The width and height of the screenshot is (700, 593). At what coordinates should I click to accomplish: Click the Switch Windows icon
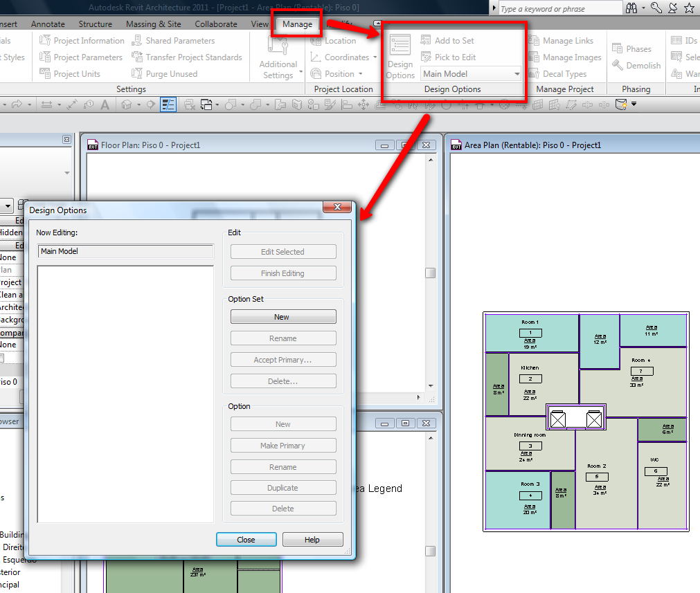(206, 105)
